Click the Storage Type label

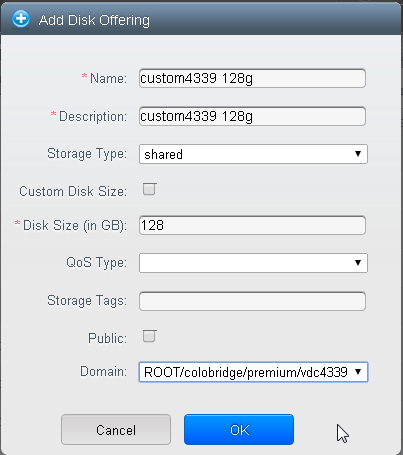(87, 154)
